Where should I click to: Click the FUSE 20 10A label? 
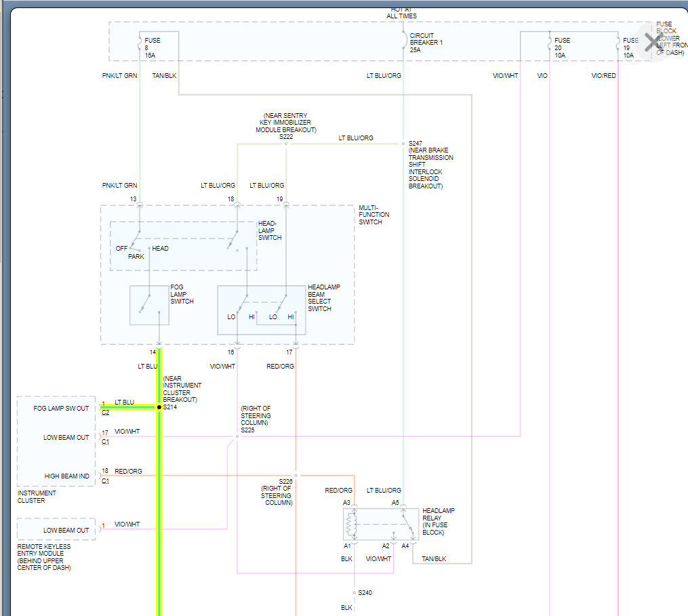point(562,48)
